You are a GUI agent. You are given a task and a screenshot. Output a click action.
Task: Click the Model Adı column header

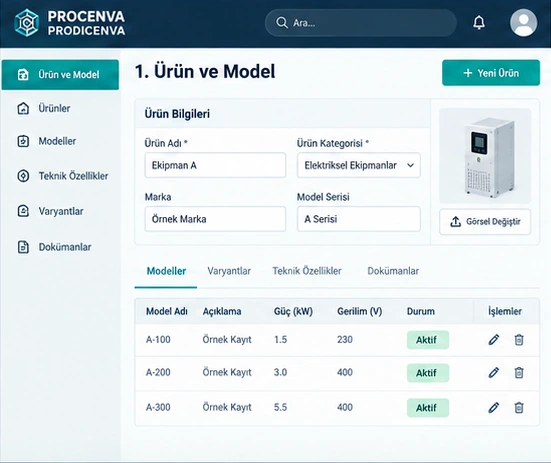pyautogui.click(x=167, y=311)
